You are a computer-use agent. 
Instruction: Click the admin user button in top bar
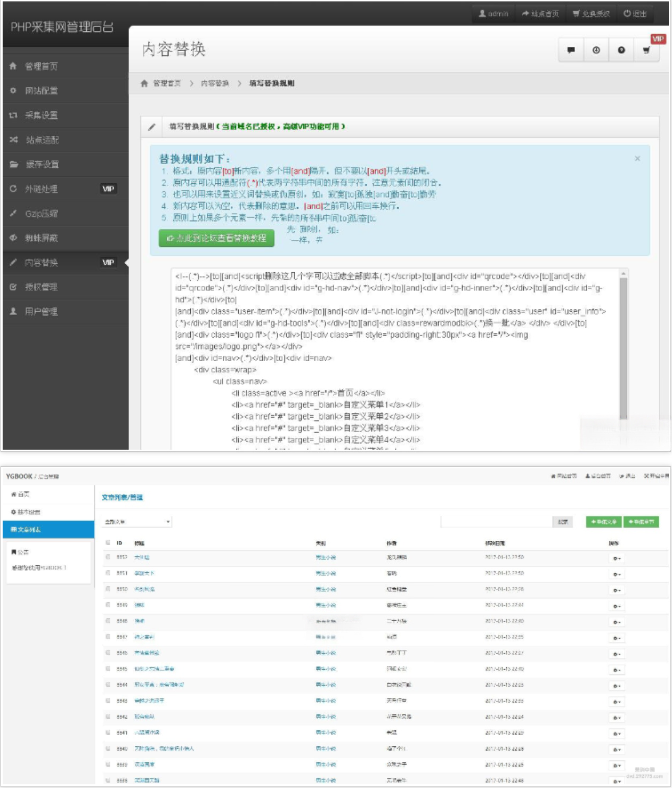[x=493, y=14]
